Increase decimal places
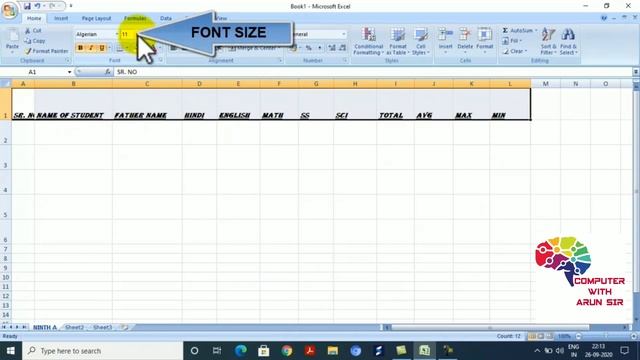 coord(332,48)
